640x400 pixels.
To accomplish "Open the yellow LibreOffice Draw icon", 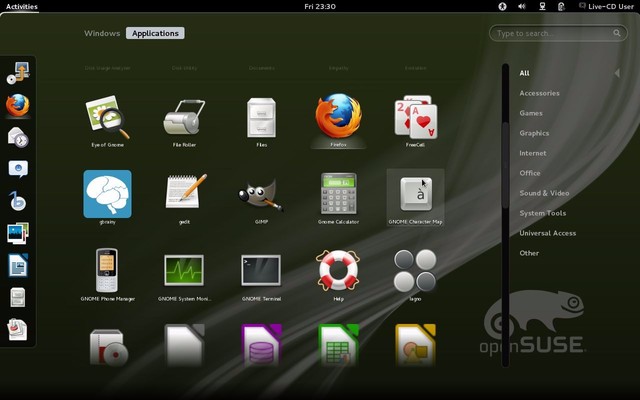I will [415, 345].
